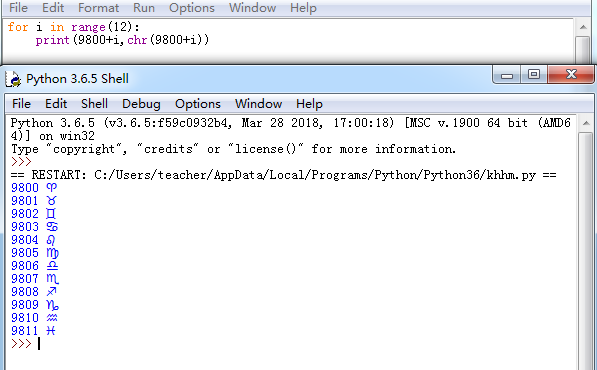Open Edit menu in editor window
Screen dimensions: 597x370
(x=53, y=8)
